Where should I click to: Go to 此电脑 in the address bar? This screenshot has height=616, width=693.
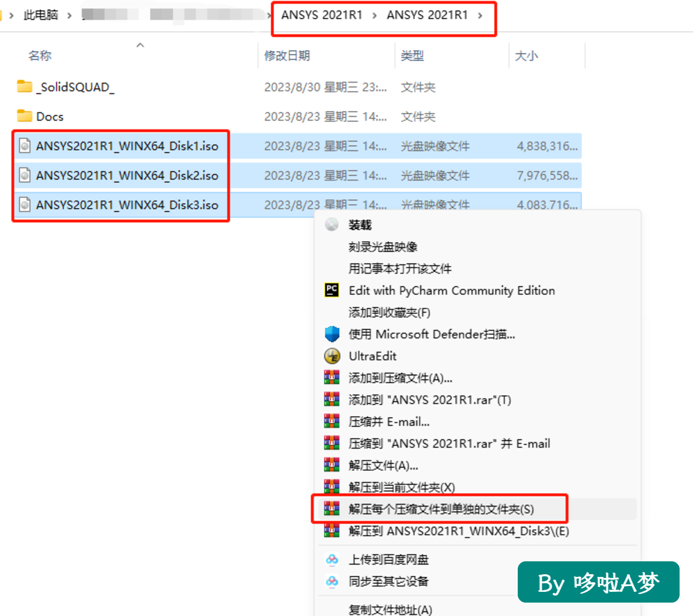[x=41, y=15]
